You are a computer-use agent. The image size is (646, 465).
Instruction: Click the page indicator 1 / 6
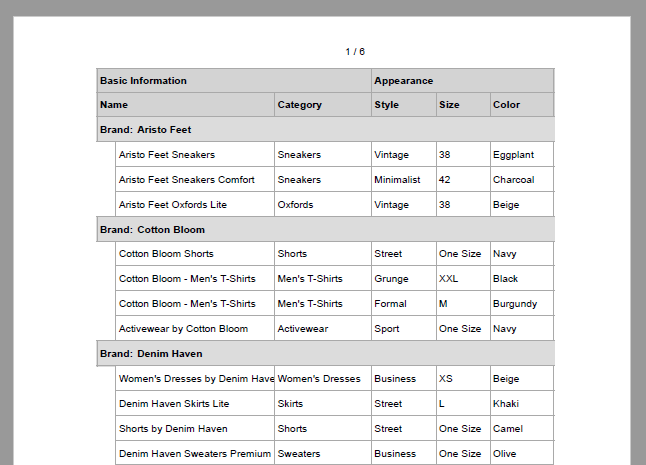point(355,51)
